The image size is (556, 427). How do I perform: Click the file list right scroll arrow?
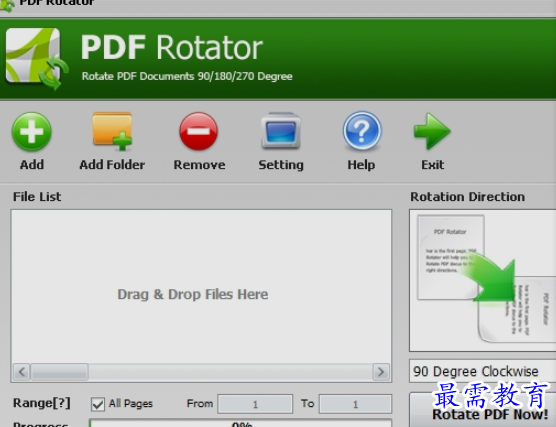click(x=381, y=372)
